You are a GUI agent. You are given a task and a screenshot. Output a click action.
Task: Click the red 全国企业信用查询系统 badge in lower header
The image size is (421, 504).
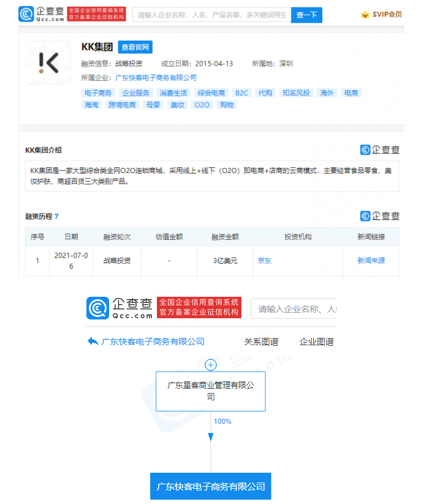199,307
